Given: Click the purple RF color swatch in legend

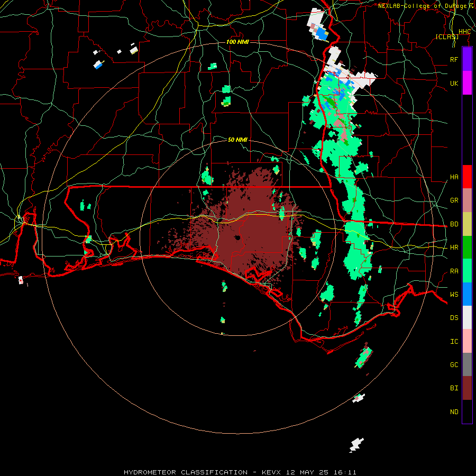Looking at the screenshot, I should click(467, 59).
